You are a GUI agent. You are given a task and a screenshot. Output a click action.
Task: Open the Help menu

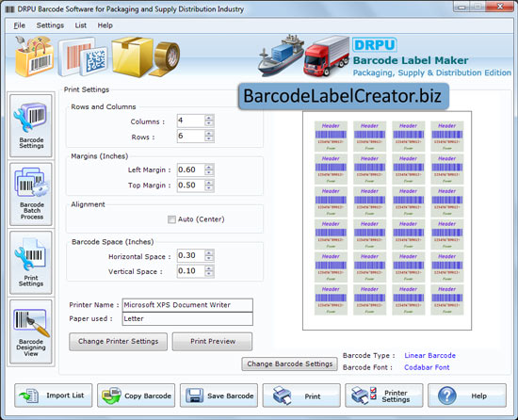[105, 25]
